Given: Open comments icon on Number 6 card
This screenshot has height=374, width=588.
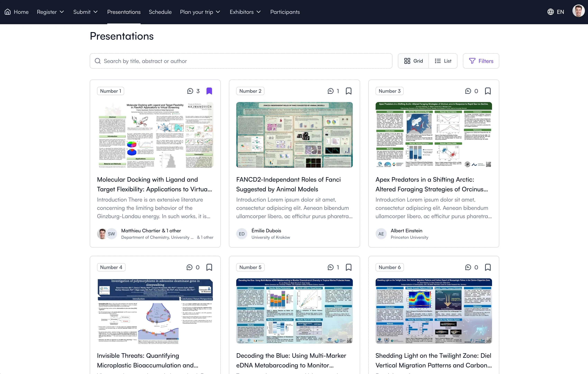Looking at the screenshot, I should pyautogui.click(x=468, y=267).
